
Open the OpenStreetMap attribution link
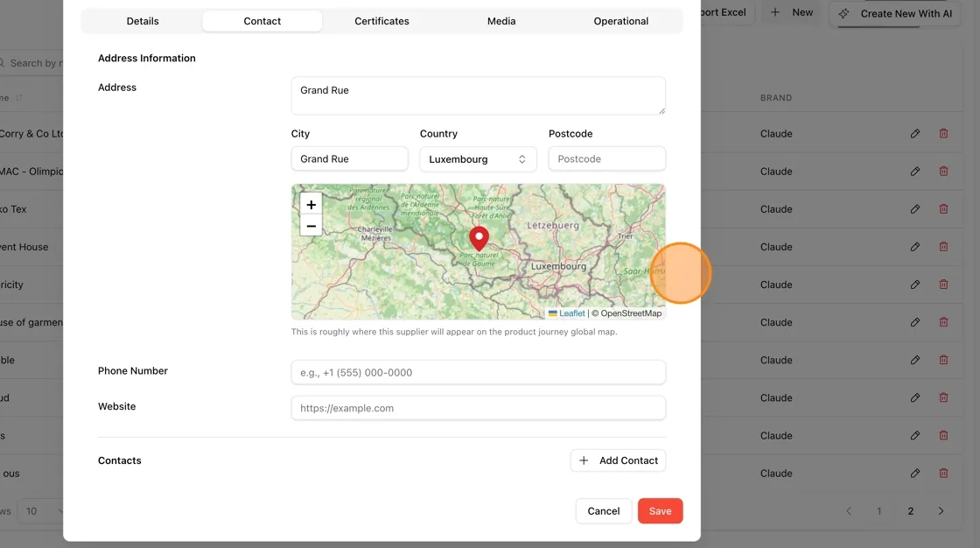coord(631,313)
